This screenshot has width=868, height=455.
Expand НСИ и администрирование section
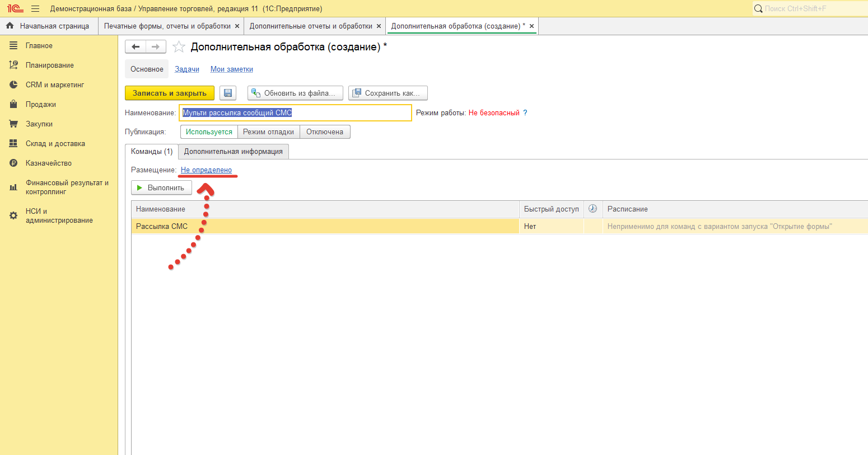59,215
